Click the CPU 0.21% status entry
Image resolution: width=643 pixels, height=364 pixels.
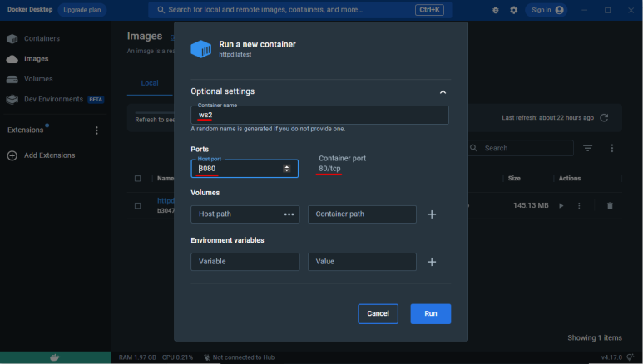click(x=177, y=357)
